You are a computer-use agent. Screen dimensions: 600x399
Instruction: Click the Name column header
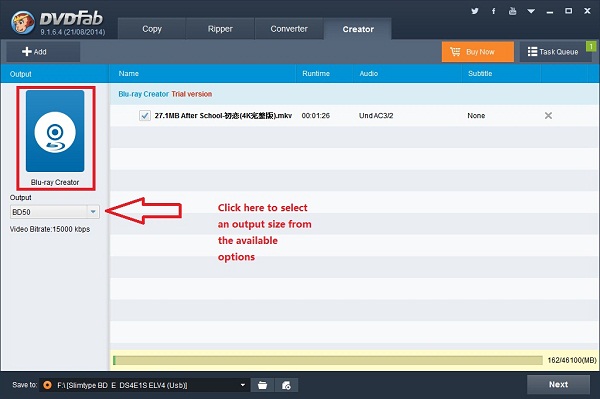pos(129,73)
